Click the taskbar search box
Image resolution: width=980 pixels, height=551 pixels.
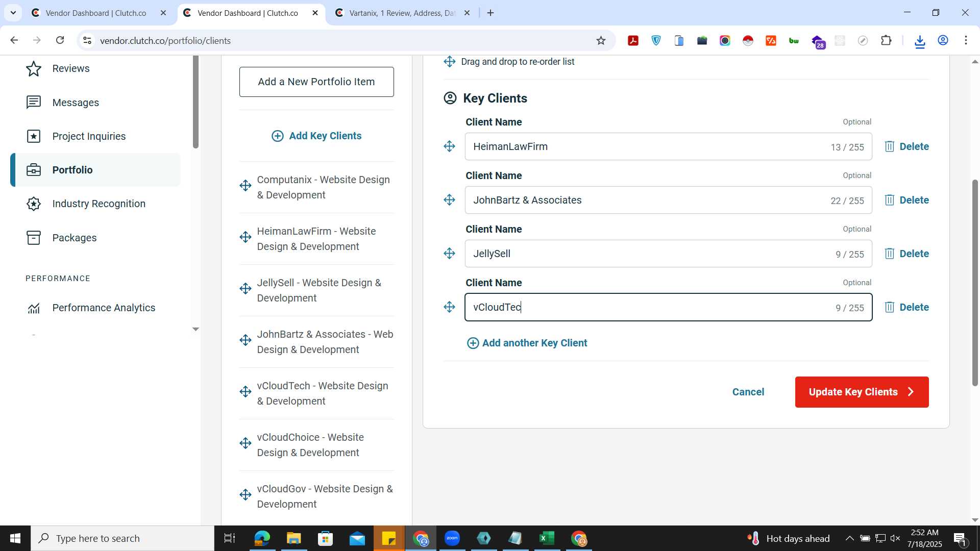122,538
